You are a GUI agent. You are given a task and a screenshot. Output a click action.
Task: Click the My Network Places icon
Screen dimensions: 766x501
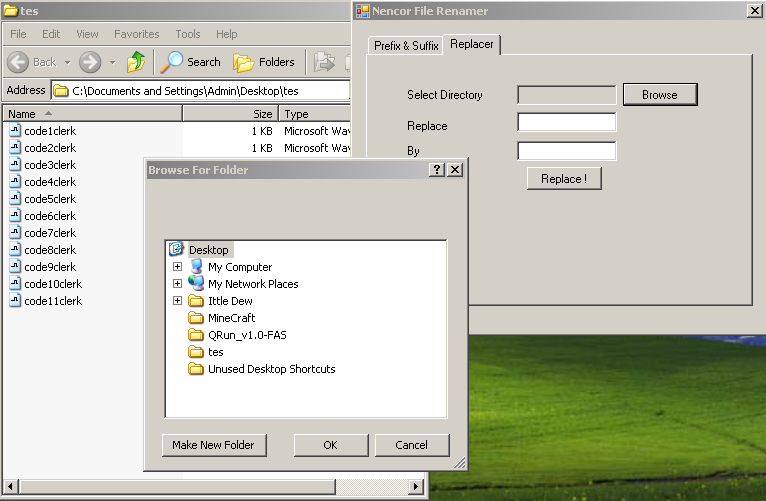196,283
